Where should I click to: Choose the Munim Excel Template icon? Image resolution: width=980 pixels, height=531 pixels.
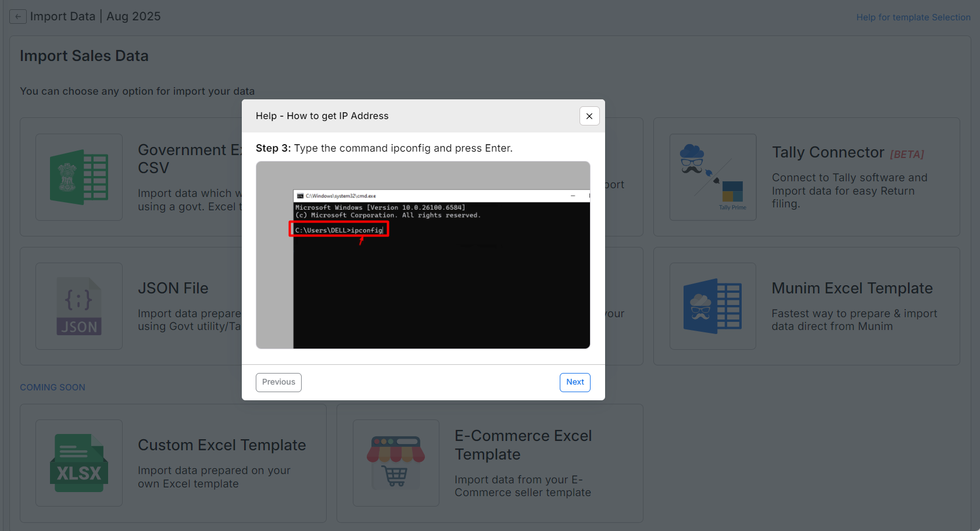tap(713, 306)
